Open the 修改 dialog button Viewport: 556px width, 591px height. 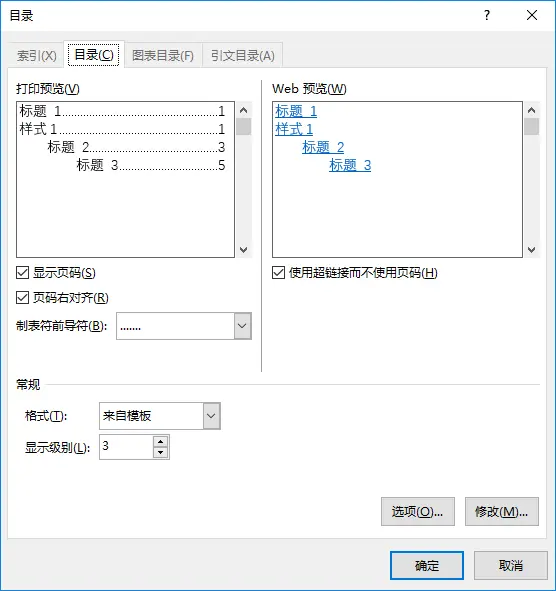502,511
